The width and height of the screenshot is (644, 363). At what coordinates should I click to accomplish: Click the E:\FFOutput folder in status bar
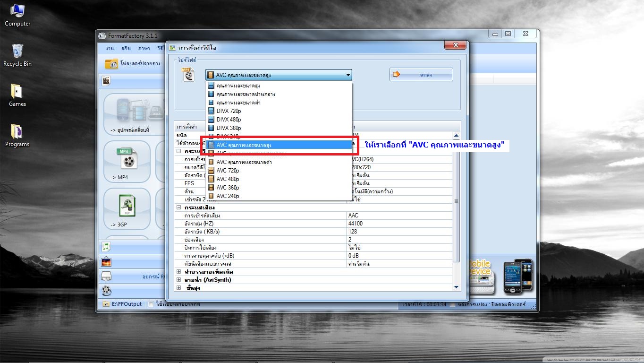pyautogui.click(x=123, y=304)
